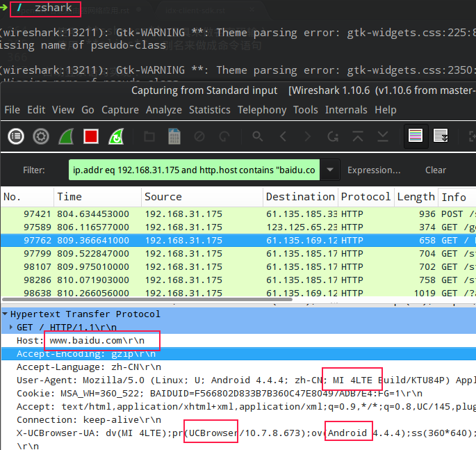The image size is (476, 450).
Task: Stop the running capture with red square
Action: [91, 136]
